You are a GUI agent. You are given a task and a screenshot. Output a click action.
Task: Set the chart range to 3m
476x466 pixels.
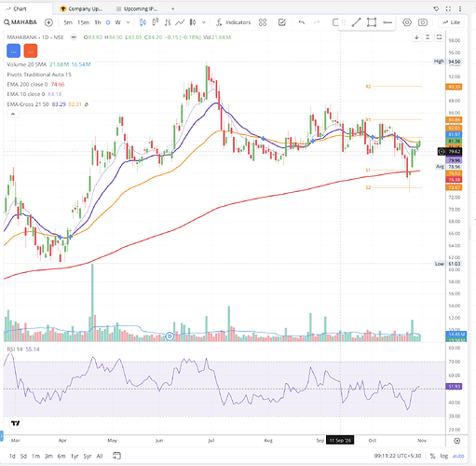(x=48, y=456)
